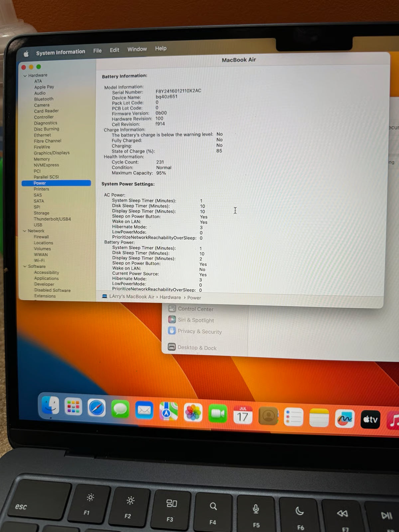Select Graphics/Displays in the sidebar
The width and height of the screenshot is (399, 532).
pos(52,153)
